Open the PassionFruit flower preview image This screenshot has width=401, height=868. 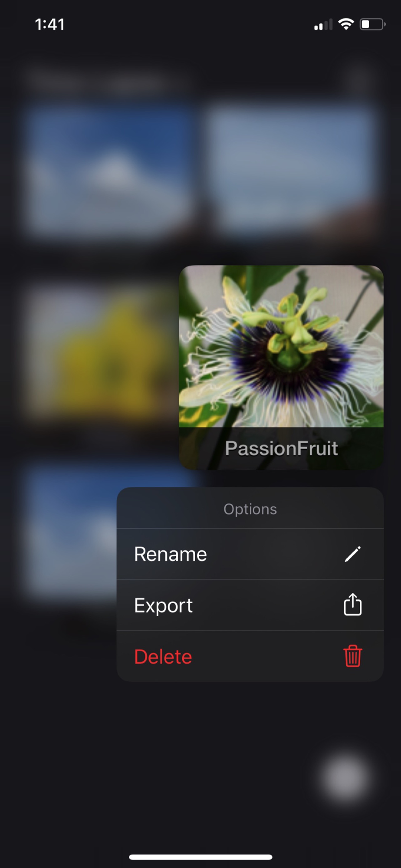[281, 346]
